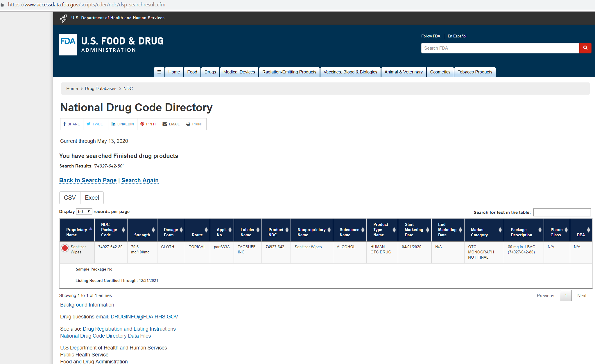Collapse the Sanitizer Wipes row details
This screenshot has width=595, height=364.
tap(65, 248)
